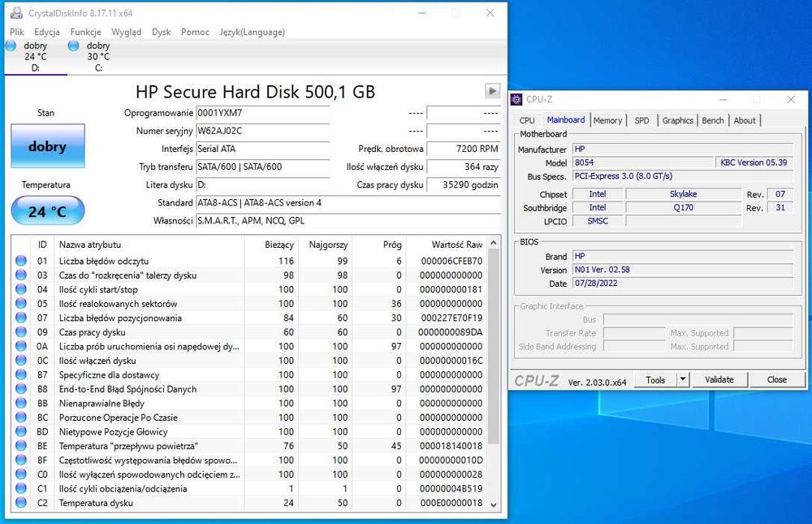Click the firmware field 0001YXM7
This screenshot has height=524, width=812.
(x=262, y=113)
